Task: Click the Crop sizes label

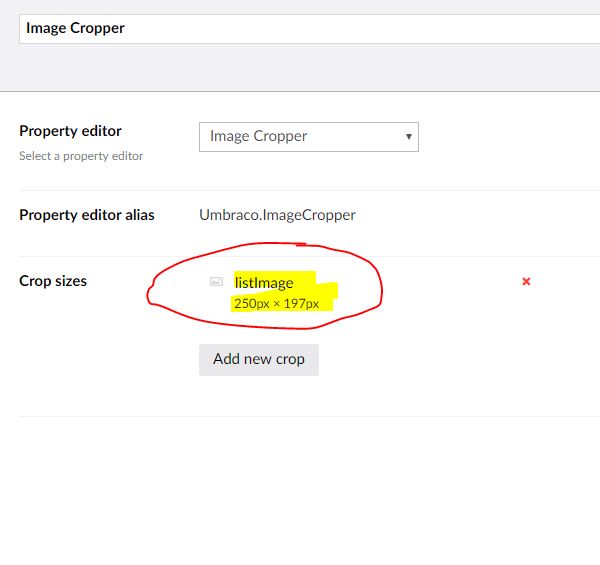Action: [53, 281]
